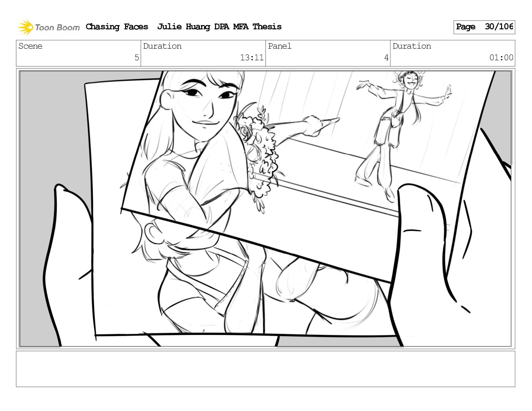Click the scene number '5'

tap(137, 58)
